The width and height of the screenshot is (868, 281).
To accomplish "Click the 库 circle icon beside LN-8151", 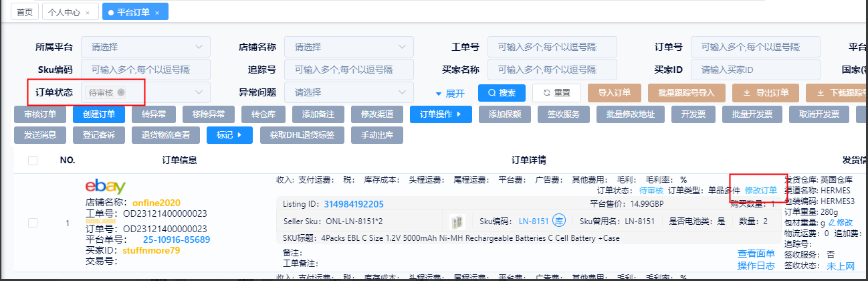I will [x=560, y=221].
